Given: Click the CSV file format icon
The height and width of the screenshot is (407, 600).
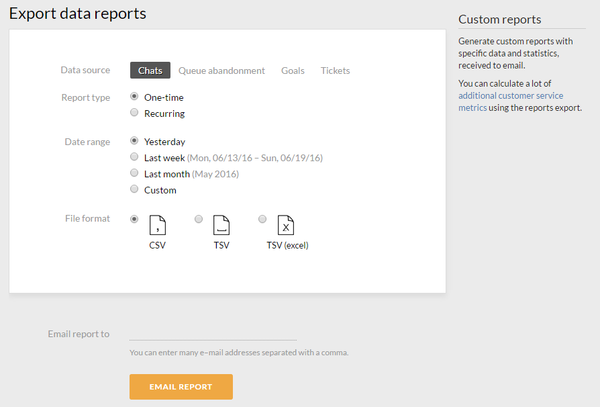Looking at the screenshot, I should [x=157, y=224].
